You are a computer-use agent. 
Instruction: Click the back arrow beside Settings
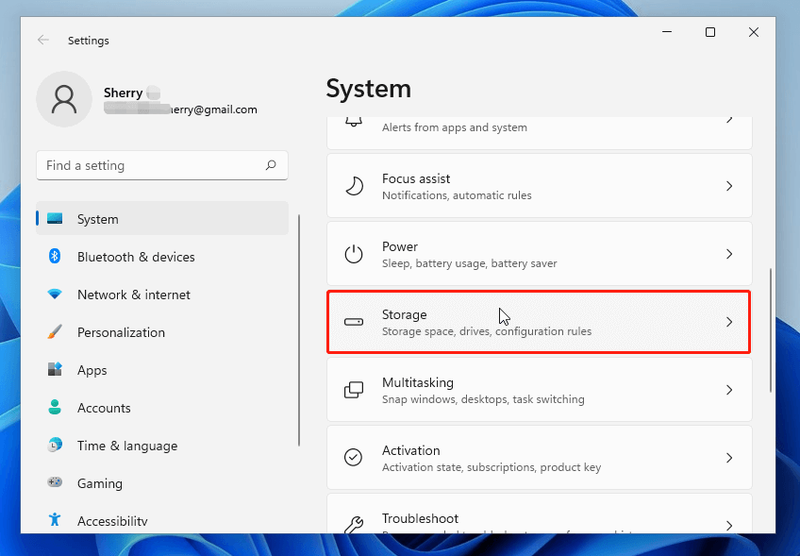pyautogui.click(x=43, y=40)
